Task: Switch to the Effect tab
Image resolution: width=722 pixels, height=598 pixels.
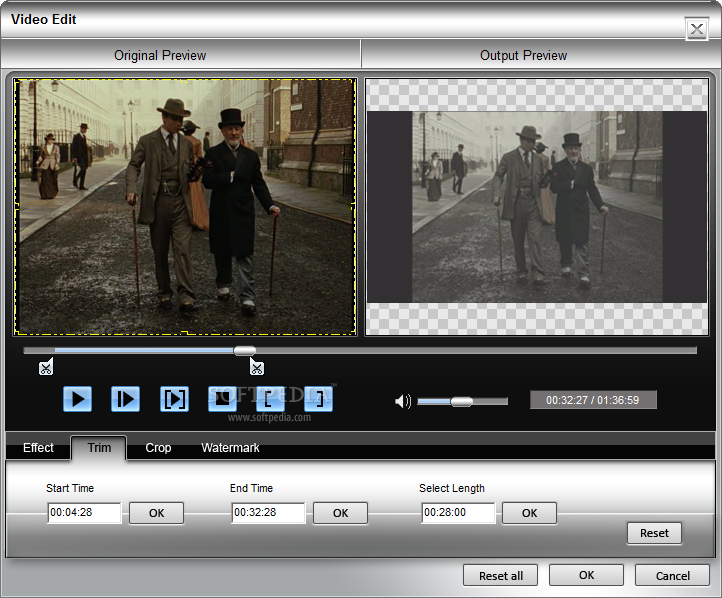Action: click(38, 448)
